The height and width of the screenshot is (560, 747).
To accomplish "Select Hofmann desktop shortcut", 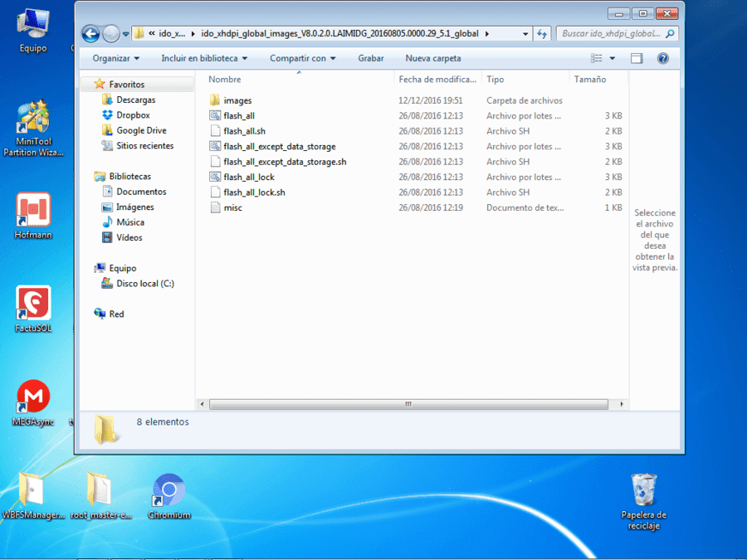I will (x=33, y=216).
